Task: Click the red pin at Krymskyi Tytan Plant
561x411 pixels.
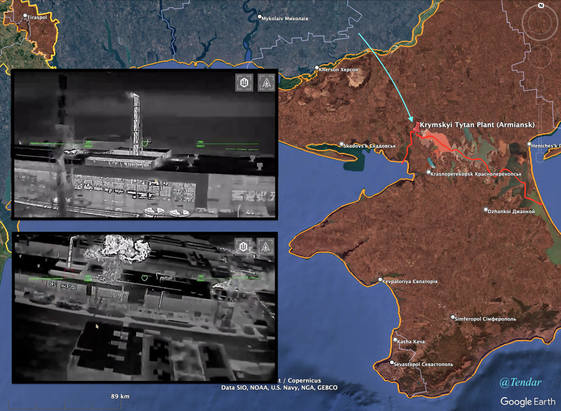Action: click(x=417, y=127)
